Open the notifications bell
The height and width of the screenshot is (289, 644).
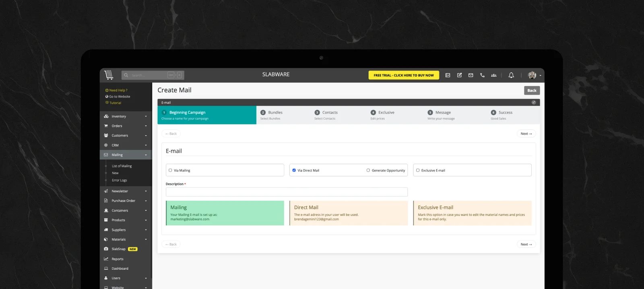(511, 75)
